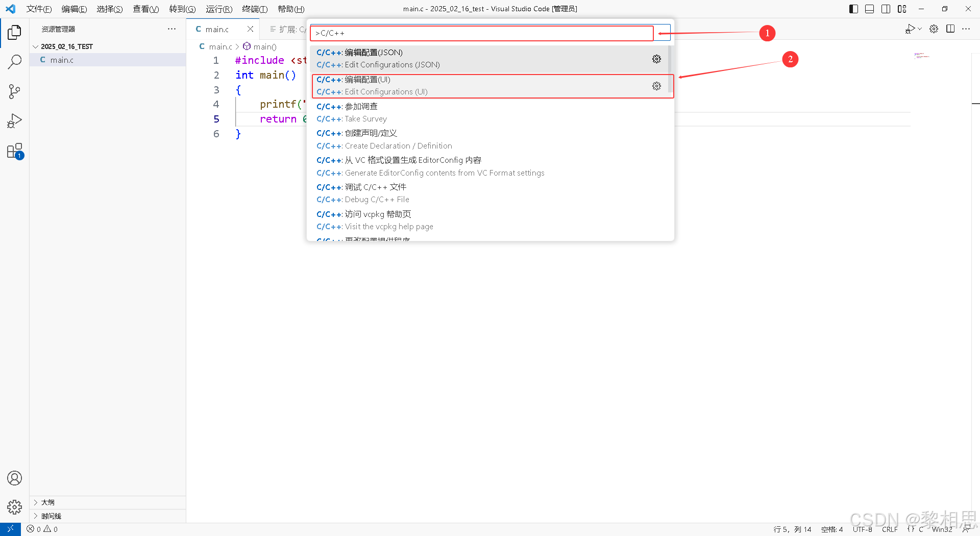Open the Search view icon
Image resolution: width=980 pixels, height=536 pixels.
(14, 62)
